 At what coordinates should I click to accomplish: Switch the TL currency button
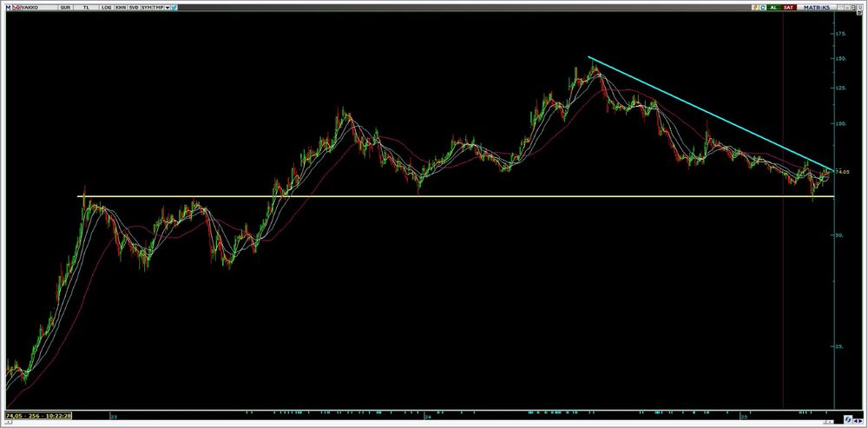pos(86,8)
